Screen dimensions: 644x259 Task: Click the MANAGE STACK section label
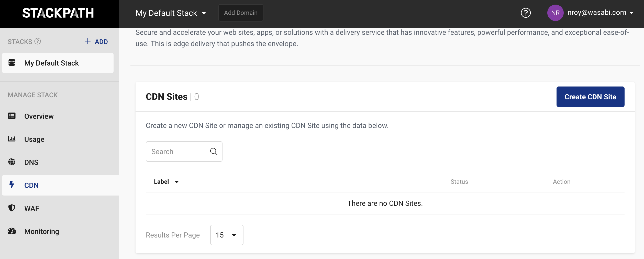[x=33, y=95]
